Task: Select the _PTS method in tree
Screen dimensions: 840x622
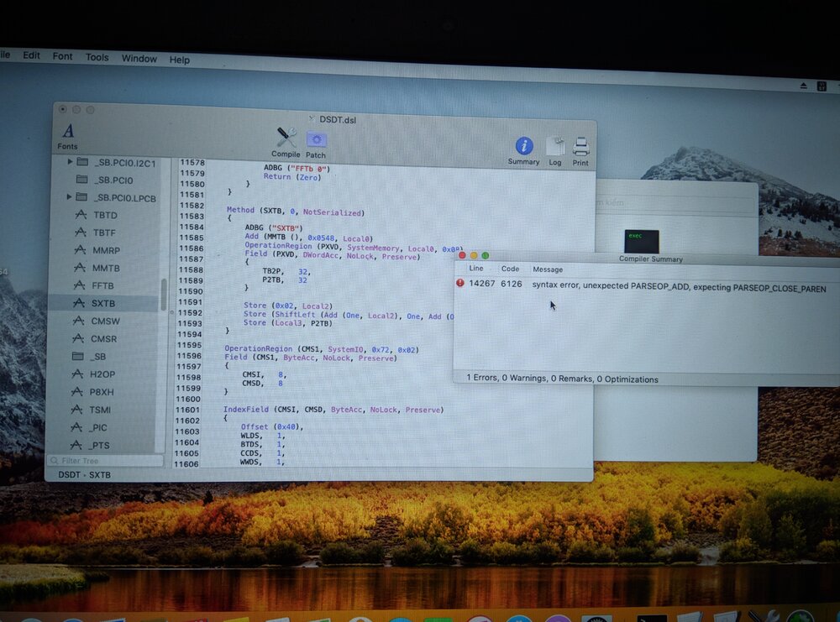Action: pos(100,445)
